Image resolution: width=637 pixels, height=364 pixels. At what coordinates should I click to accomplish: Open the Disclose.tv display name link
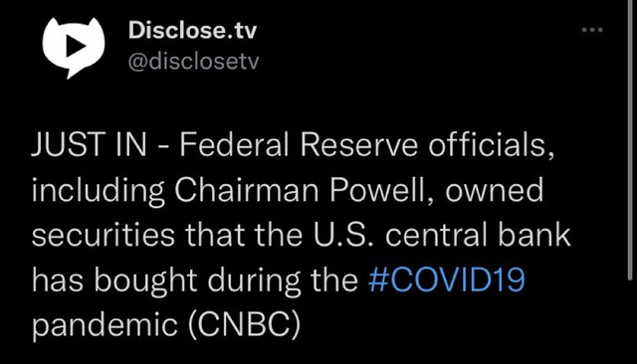point(192,30)
